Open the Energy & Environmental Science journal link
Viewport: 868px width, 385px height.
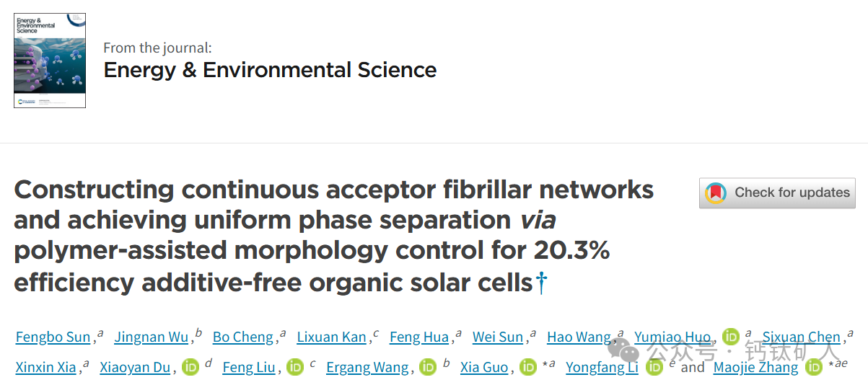coord(270,70)
